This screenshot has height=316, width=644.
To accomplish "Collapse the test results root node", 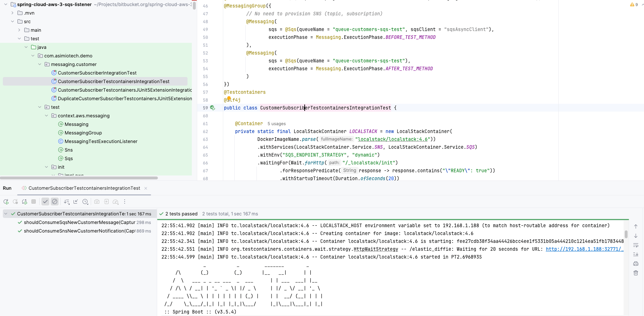I will click(x=6, y=214).
